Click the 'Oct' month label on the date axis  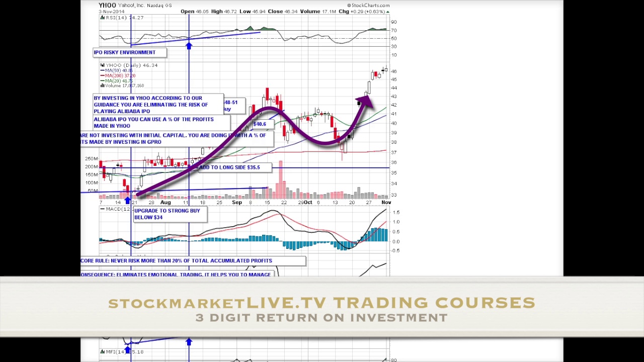(307, 203)
